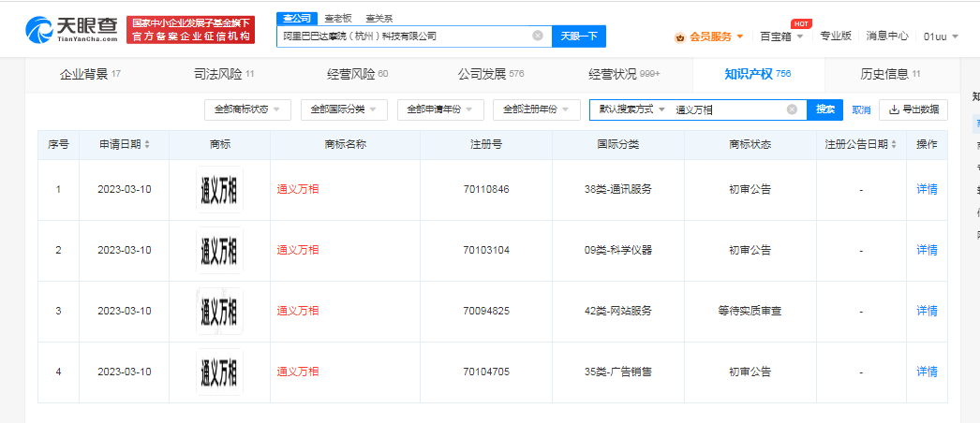Click the 取消 link
980x423 pixels.
click(861, 109)
